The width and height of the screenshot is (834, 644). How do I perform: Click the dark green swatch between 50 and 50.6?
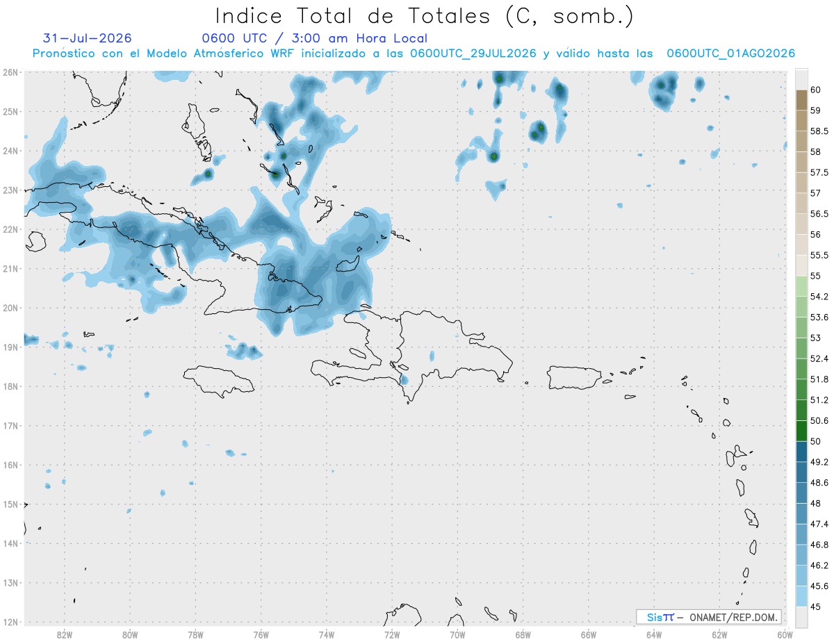click(801, 431)
